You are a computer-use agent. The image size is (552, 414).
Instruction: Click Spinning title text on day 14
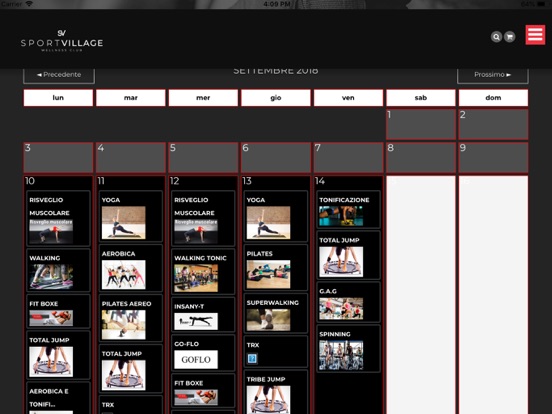[335, 334]
